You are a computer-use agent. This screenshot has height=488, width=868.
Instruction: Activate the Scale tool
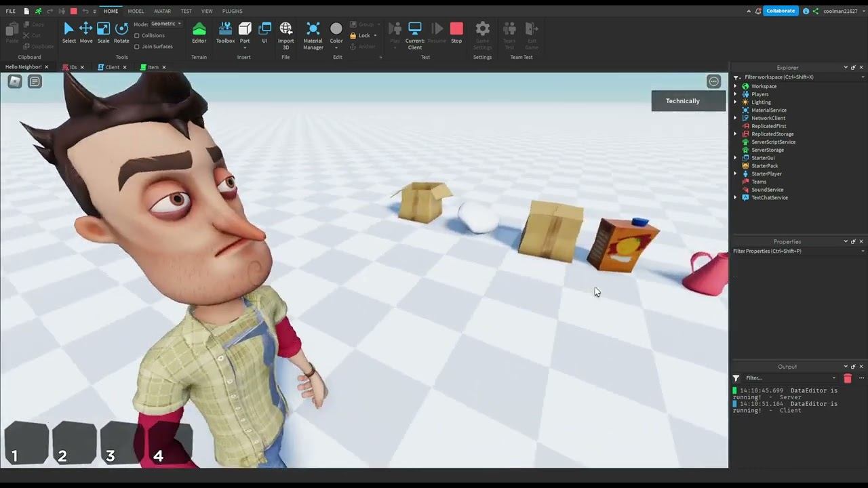103,33
